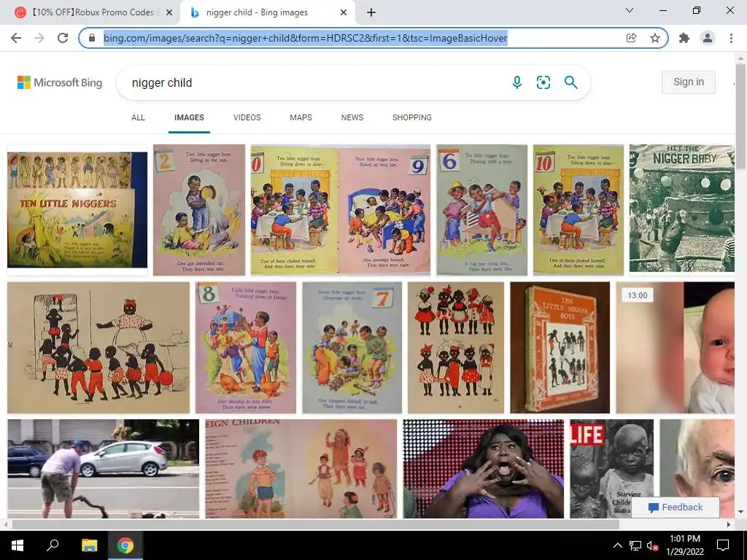This screenshot has height=560, width=747.
Task: Click the browser forward arrow
Action: click(39, 38)
